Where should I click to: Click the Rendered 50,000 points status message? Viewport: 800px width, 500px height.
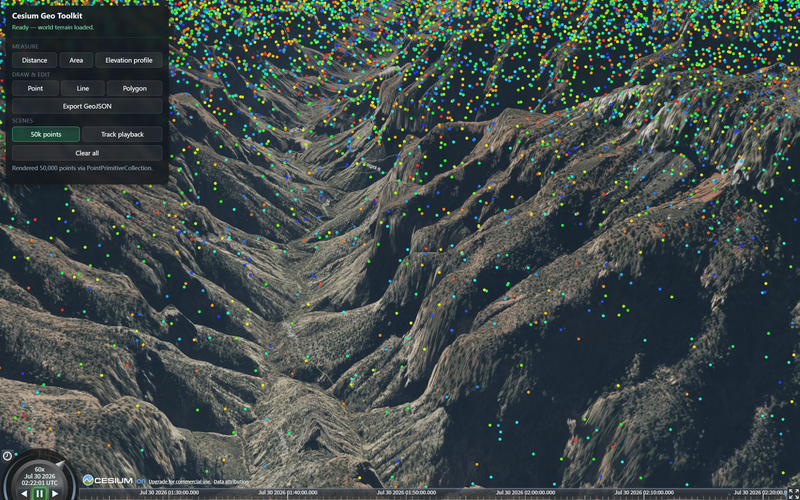(82, 168)
